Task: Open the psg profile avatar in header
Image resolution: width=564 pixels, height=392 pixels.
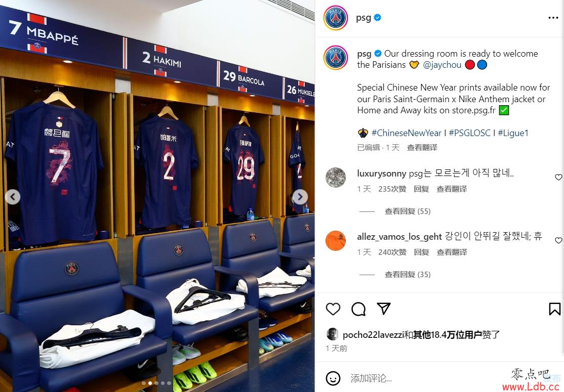Action: [x=336, y=18]
